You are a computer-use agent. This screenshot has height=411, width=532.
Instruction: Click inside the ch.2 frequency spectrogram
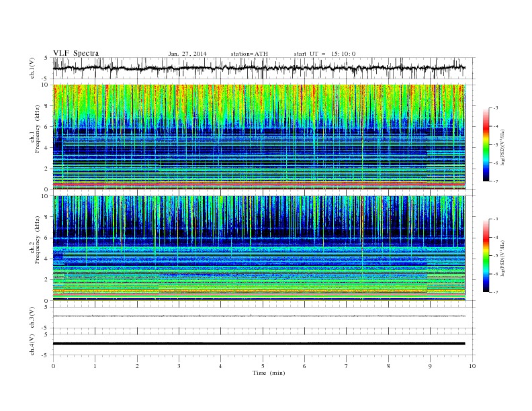[x=259, y=248]
